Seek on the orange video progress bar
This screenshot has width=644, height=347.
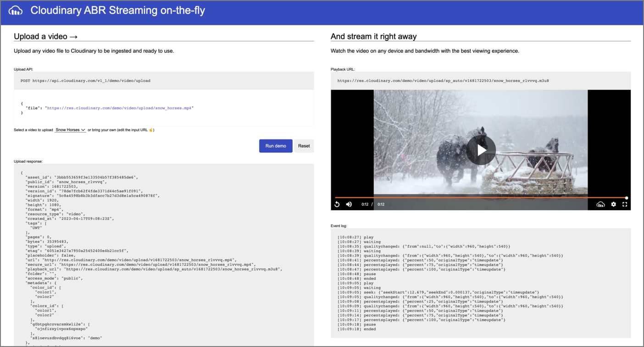(481, 198)
